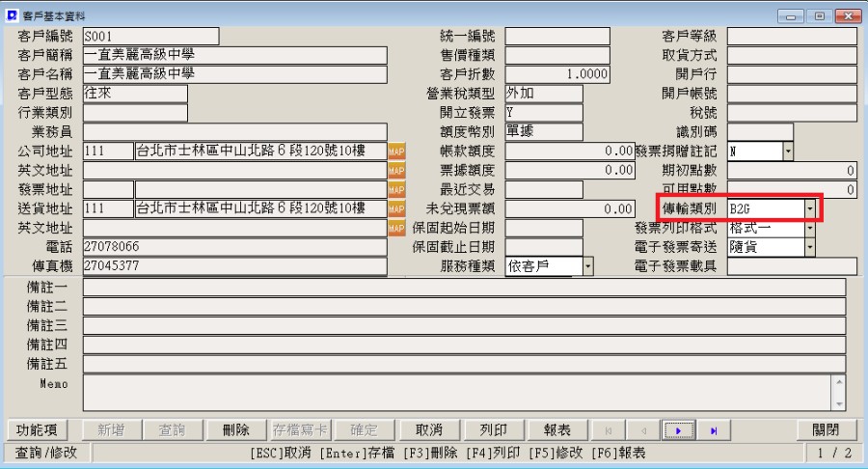Click the 查詢 button
The height and width of the screenshot is (469, 868).
point(173,430)
